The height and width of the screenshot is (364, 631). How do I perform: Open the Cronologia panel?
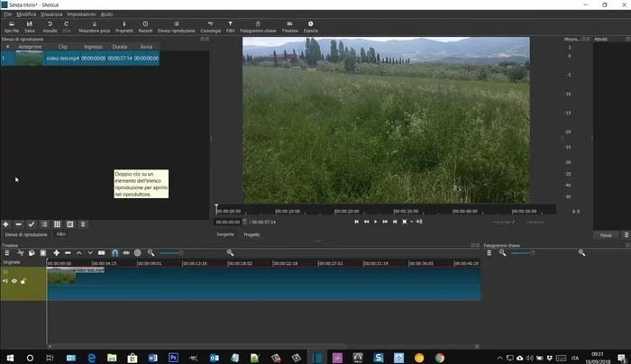click(x=210, y=27)
